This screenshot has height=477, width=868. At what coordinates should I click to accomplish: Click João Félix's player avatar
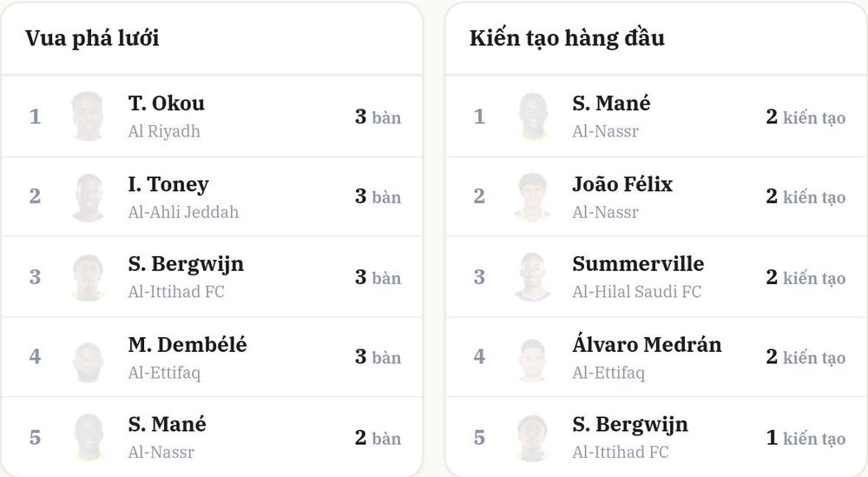pyautogui.click(x=533, y=197)
